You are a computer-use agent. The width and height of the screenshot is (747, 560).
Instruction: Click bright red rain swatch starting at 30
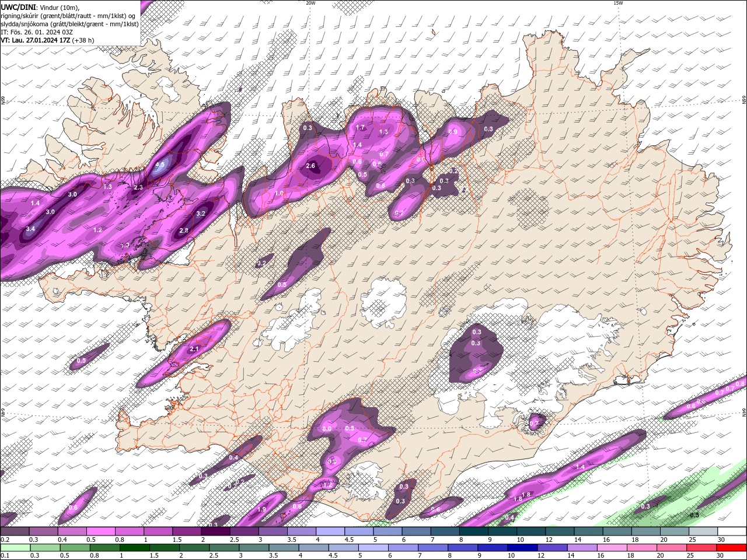[x=731, y=548]
